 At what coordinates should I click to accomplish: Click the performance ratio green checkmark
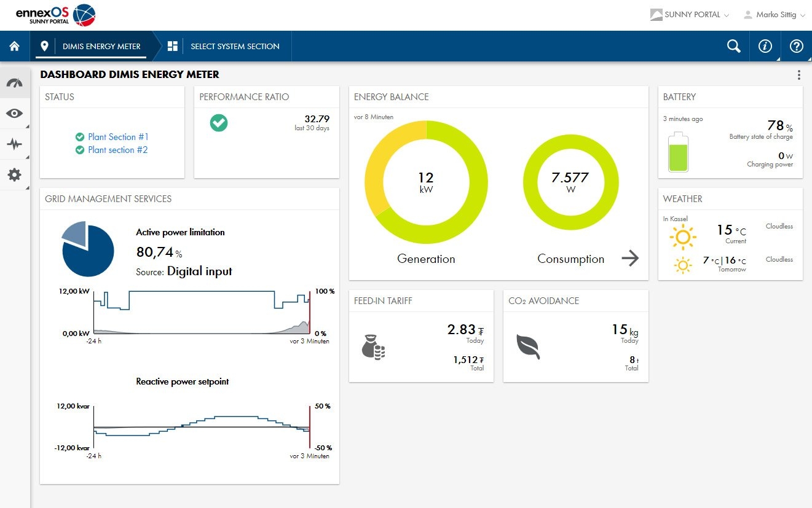click(219, 123)
